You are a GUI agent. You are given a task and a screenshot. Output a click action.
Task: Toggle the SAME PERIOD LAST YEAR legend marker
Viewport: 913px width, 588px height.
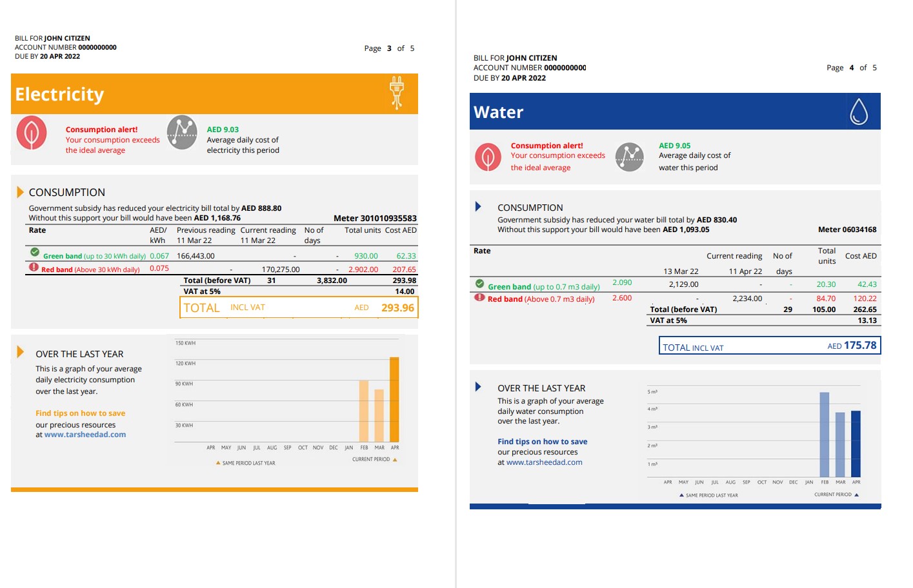pos(219,462)
